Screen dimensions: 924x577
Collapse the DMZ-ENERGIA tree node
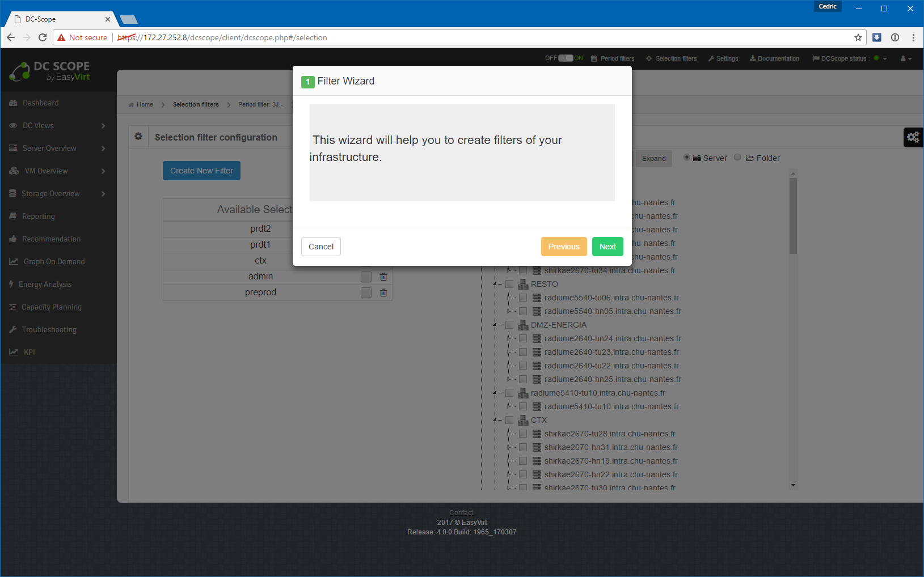[496, 325]
